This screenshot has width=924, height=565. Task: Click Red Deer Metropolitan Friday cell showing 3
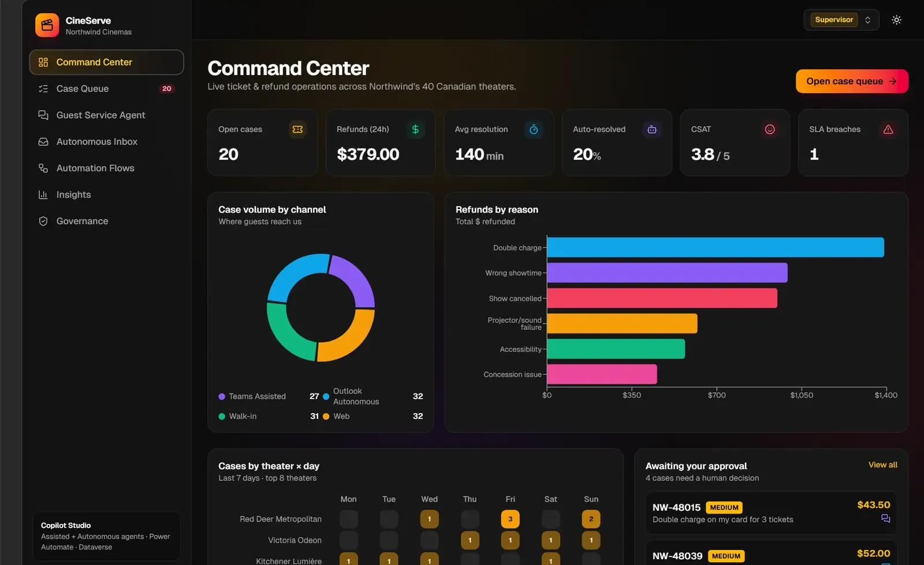pos(511,519)
